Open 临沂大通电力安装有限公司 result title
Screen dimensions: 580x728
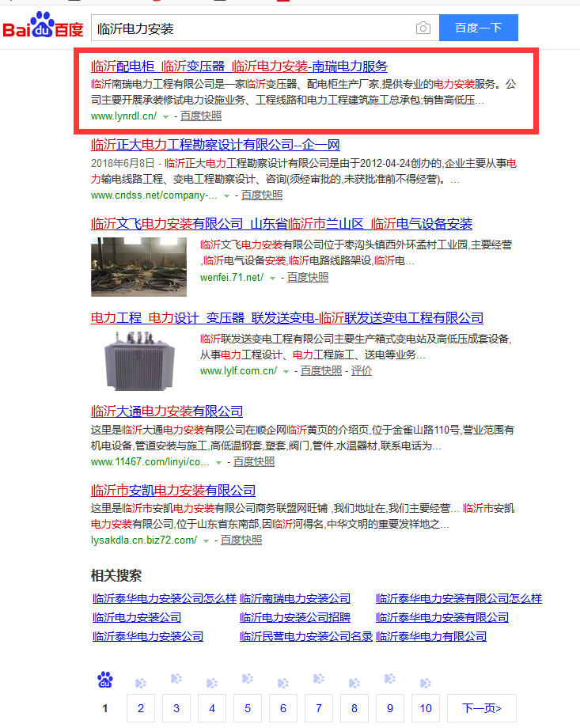[167, 411]
